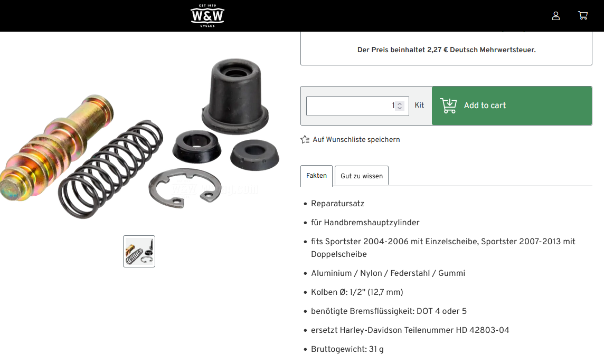The width and height of the screenshot is (604, 364).
Task: Open the shopping cart icon in header
Action: (x=583, y=15)
